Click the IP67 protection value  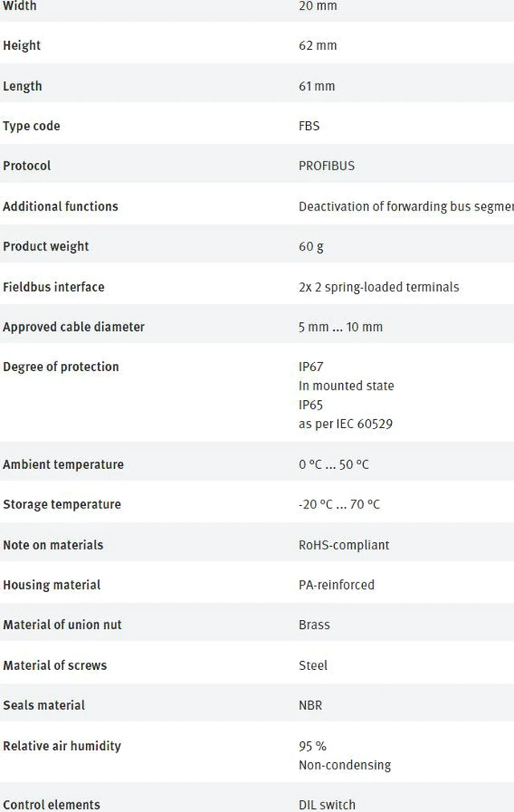click(311, 366)
